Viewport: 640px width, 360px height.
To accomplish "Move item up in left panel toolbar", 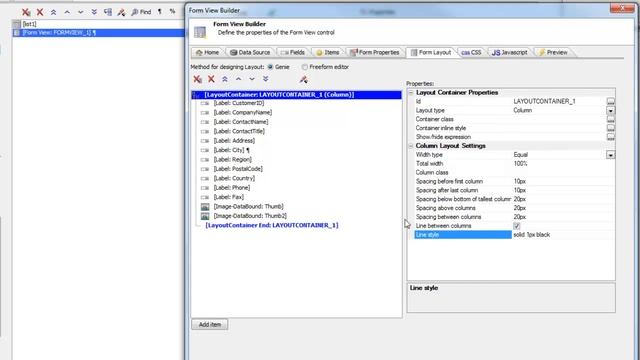I will [x=67, y=12].
